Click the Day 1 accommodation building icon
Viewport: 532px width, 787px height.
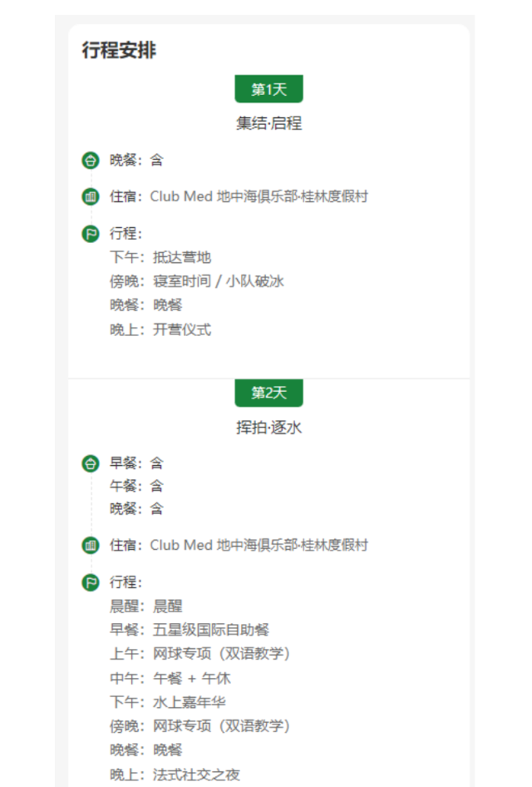coord(90,197)
